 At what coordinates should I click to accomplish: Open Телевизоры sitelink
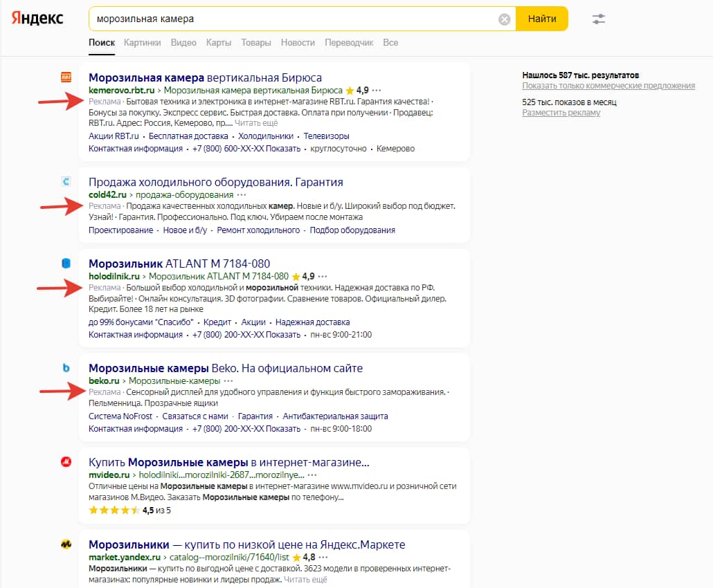point(327,136)
